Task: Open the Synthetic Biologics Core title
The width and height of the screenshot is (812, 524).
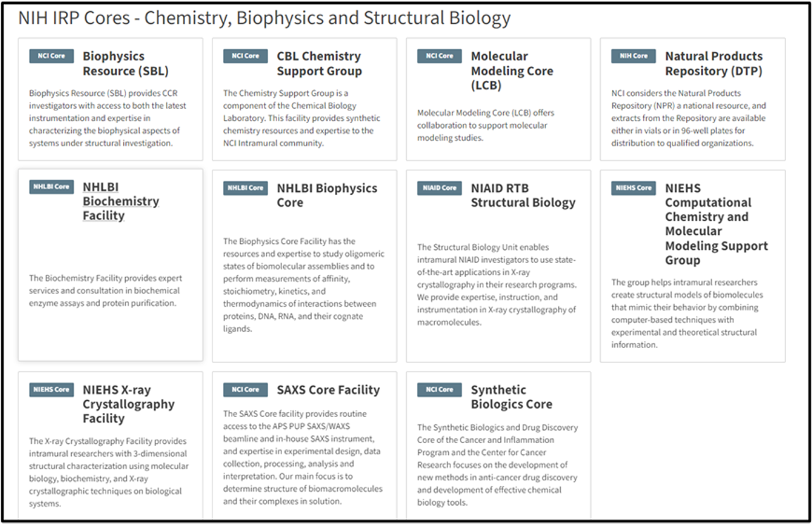Action: (x=511, y=397)
